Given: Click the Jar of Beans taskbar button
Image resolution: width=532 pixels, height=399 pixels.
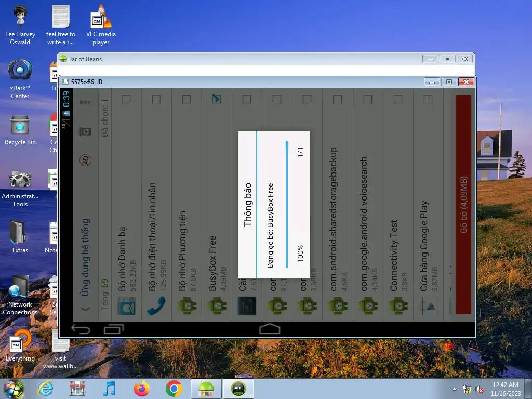Looking at the screenshot, I should pos(206,389).
